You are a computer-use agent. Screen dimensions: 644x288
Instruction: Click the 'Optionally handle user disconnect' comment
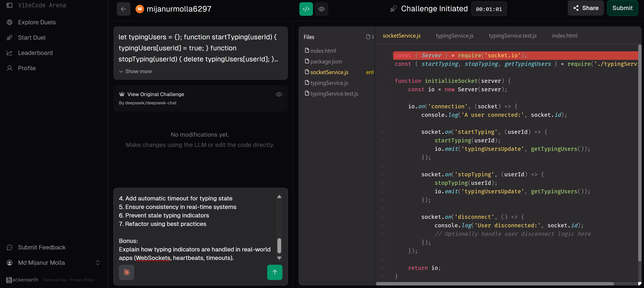pos(513,234)
